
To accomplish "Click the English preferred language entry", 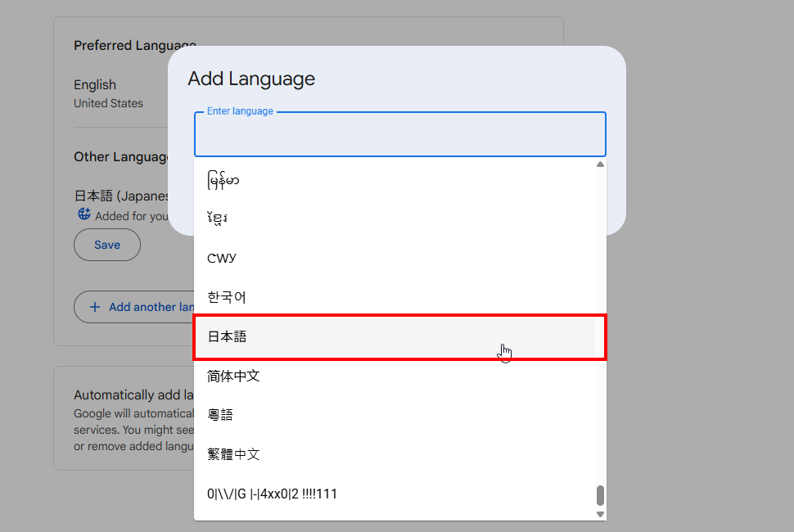I will tap(95, 84).
